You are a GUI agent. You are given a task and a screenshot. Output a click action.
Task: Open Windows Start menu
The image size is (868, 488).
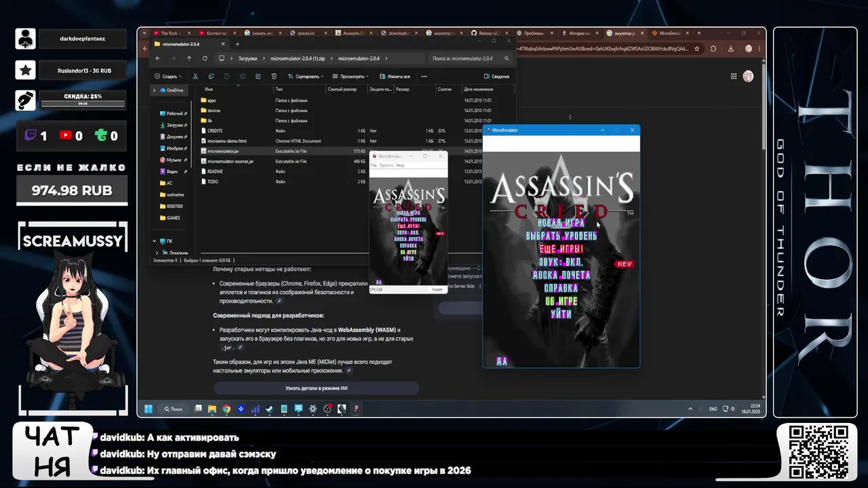[148, 409]
